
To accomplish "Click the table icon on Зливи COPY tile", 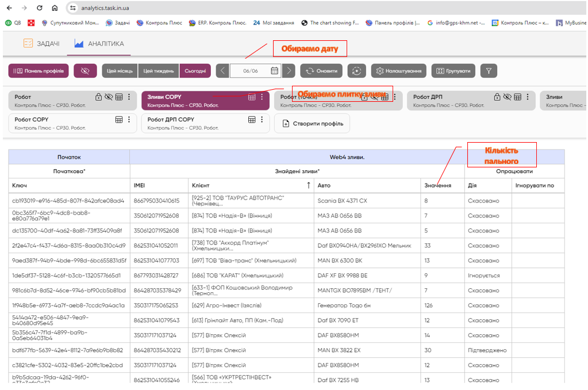I will click(x=252, y=97).
